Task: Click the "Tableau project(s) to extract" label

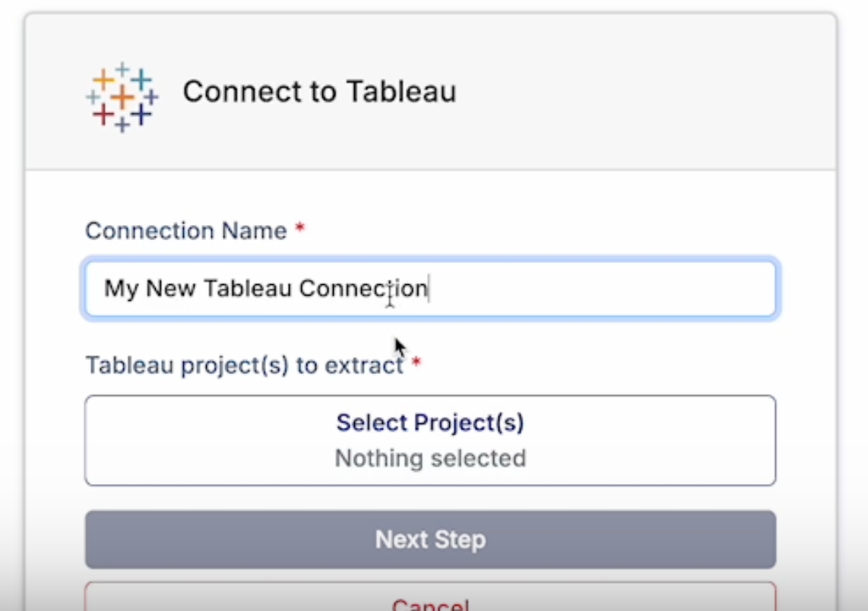Action: coord(243,366)
